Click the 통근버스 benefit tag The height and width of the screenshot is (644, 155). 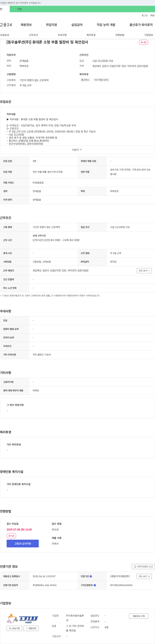tap(85, 80)
